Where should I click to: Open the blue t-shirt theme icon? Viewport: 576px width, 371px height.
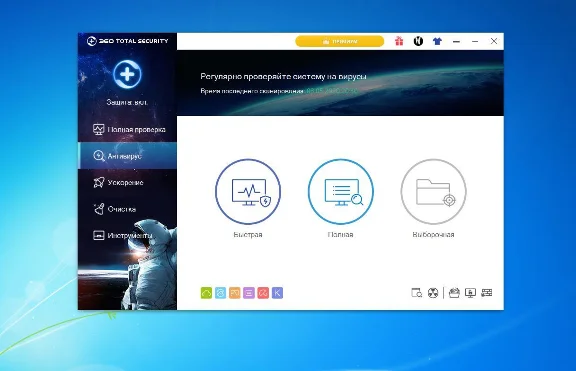[437, 41]
